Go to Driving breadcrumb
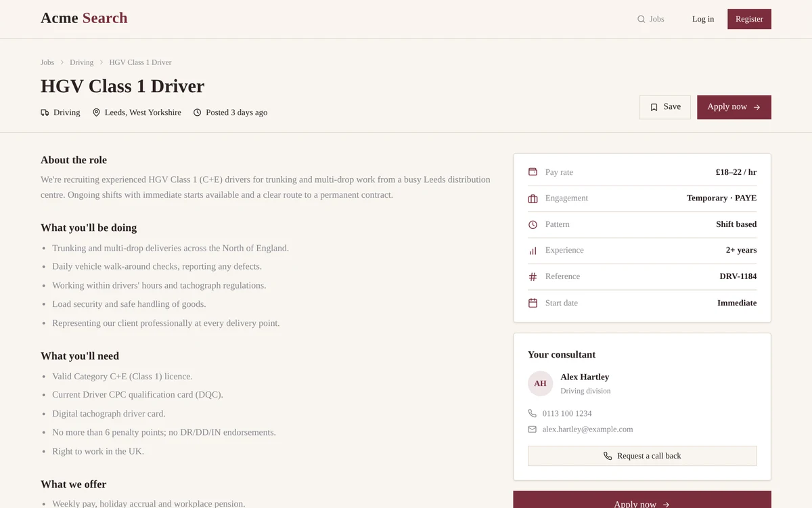This screenshot has height=508, width=812. click(x=82, y=62)
